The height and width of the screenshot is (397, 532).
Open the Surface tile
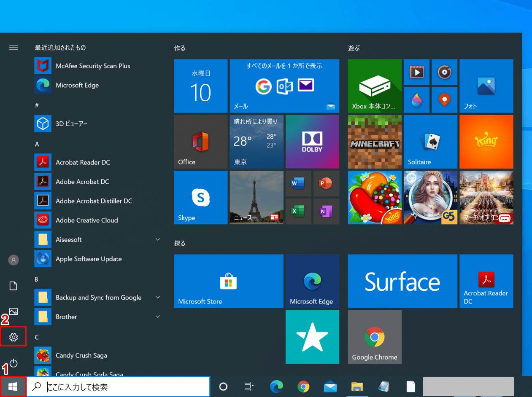point(402,281)
